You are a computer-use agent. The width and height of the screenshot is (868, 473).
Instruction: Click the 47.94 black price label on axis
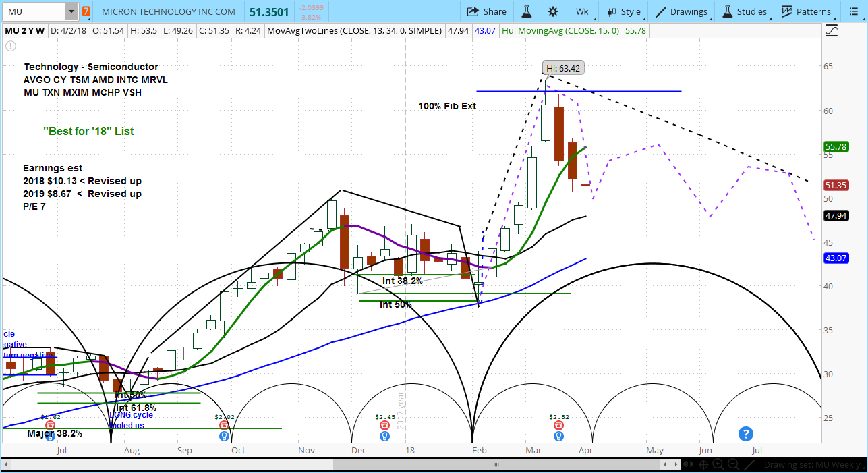coord(835,215)
